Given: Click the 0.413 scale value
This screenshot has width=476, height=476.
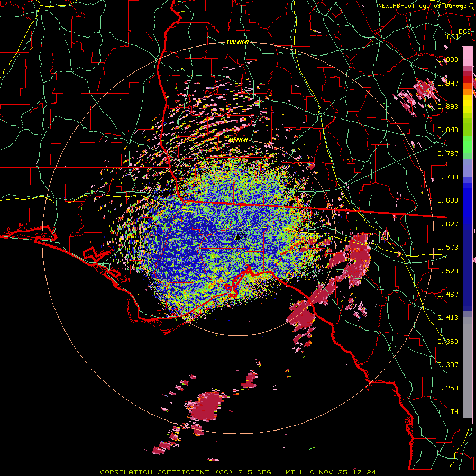Looking at the screenshot, I should tap(448, 318).
